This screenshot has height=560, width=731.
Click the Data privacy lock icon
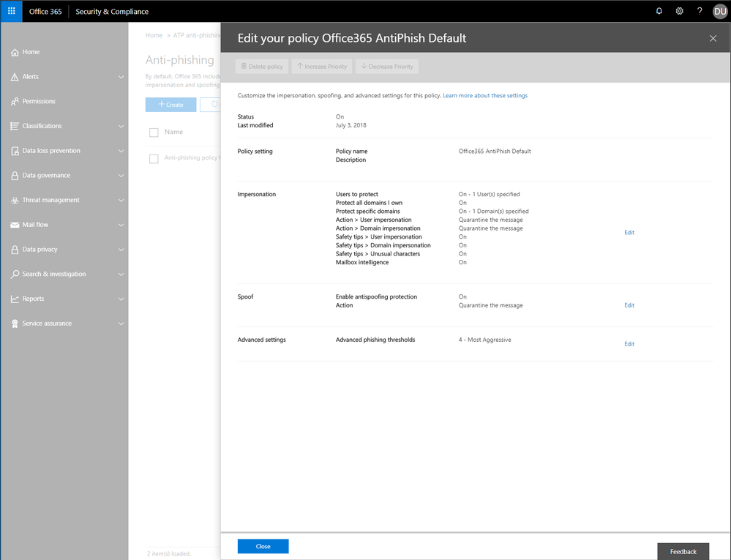(x=15, y=250)
